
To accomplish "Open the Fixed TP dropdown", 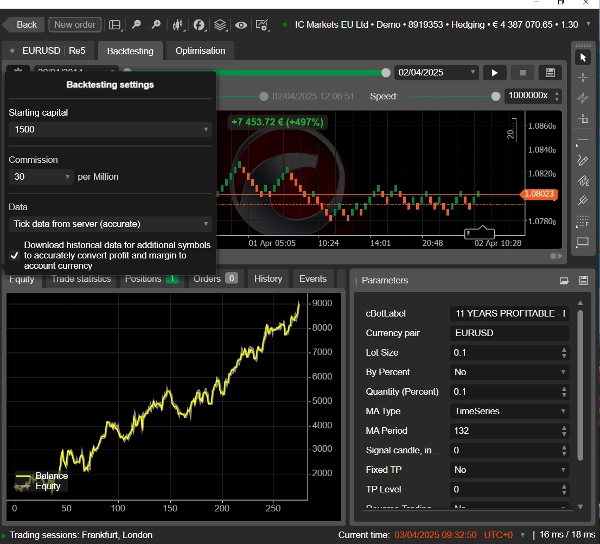I will pos(509,470).
